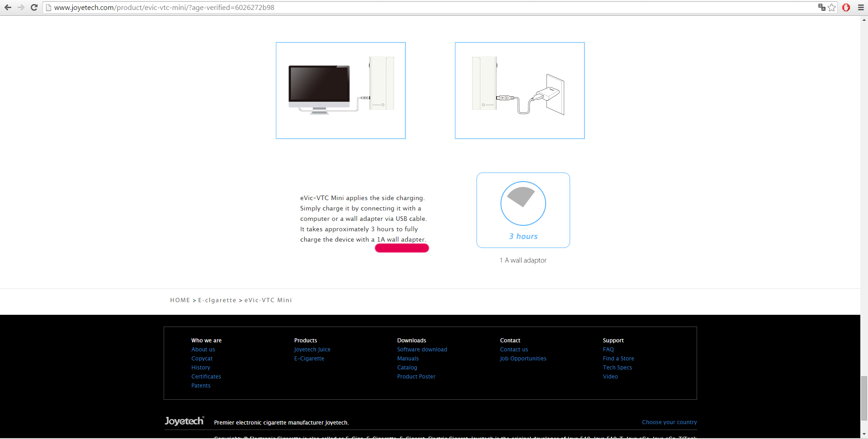Open the Catalog download link

tap(407, 368)
